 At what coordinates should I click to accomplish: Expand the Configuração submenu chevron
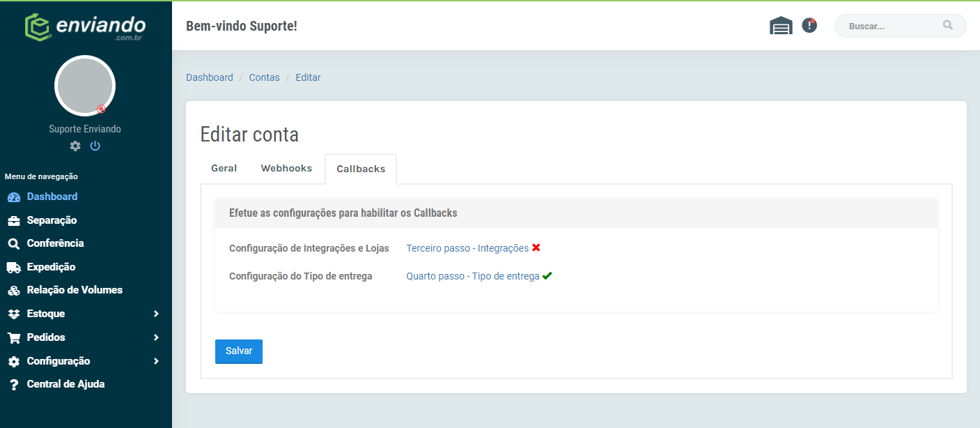[156, 361]
